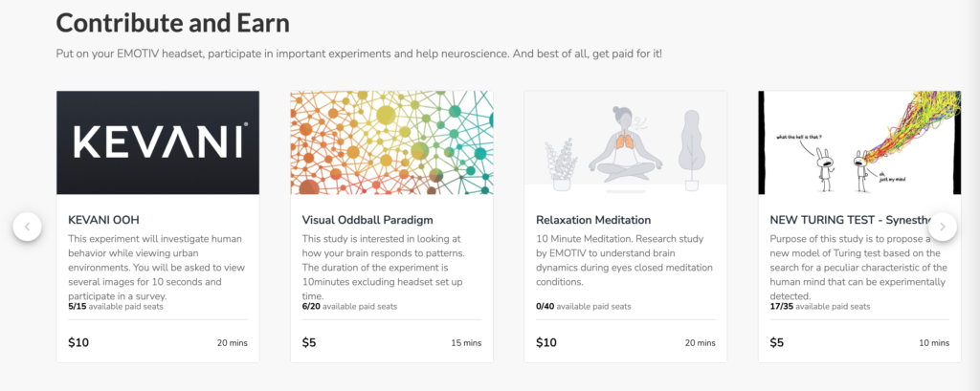
Task: Click the 0/40 available paid seats label
Action: [584, 307]
